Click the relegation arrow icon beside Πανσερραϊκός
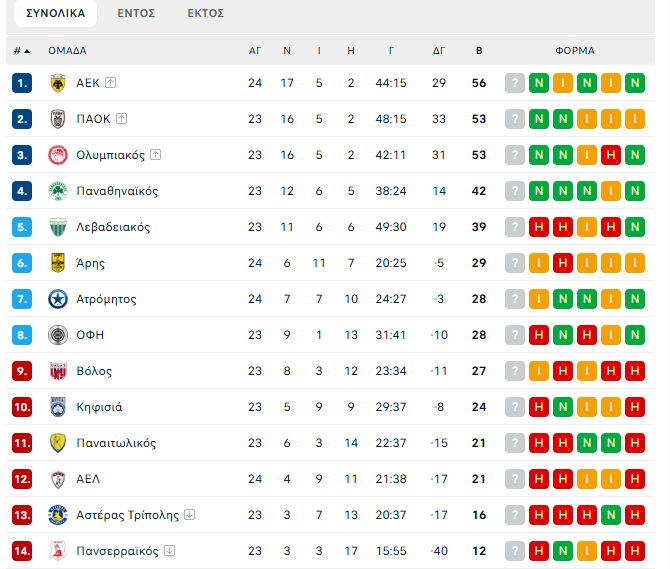This screenshot has height=569, width=670. click(170, 551)
